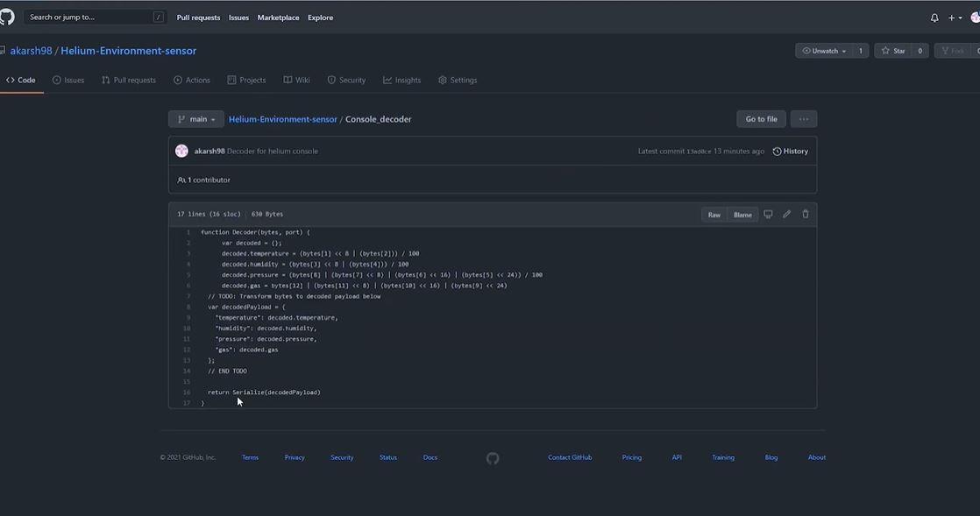Open the Wiki tab
The width and height of the screenshot is (980, 516).
click(x=297, y=80)
